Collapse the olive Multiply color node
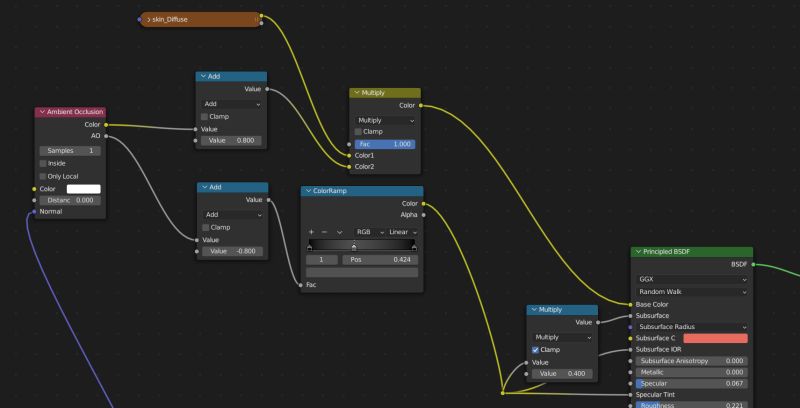This screenshot has width=800, height=408. pos(357,93)
